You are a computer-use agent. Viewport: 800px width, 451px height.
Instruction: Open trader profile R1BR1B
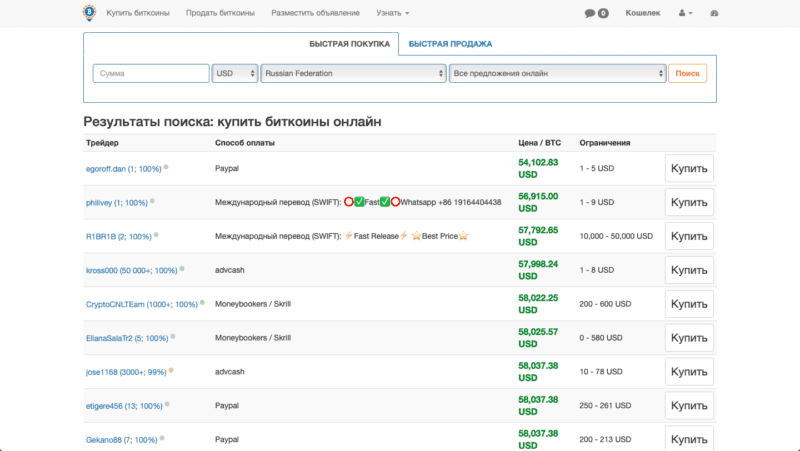click(119, 237)
